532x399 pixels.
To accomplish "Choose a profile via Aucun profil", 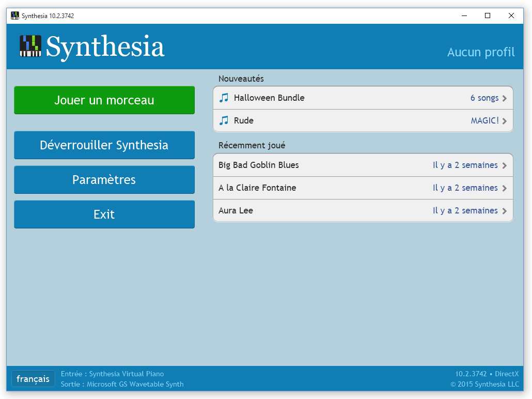I will point(481,52).
